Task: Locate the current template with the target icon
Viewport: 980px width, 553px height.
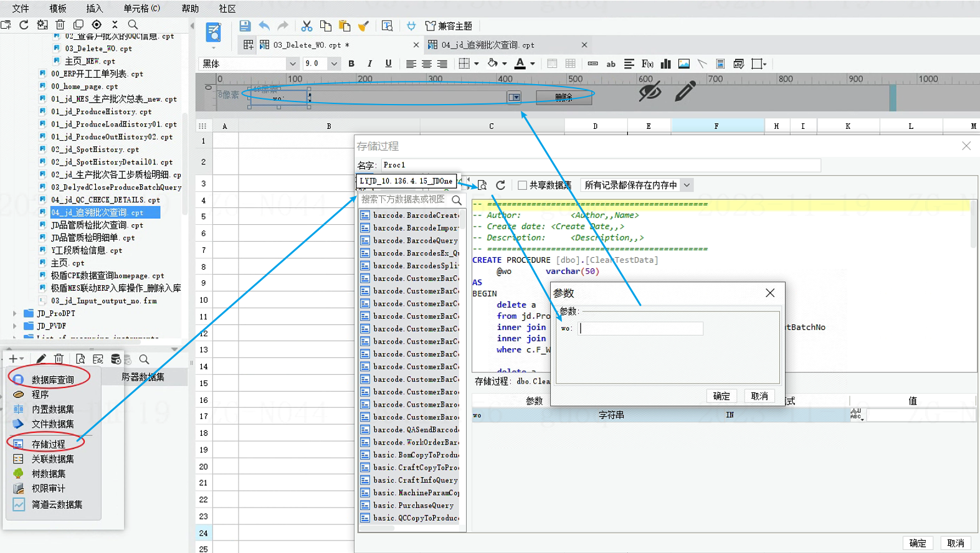Action: [97, 24]
